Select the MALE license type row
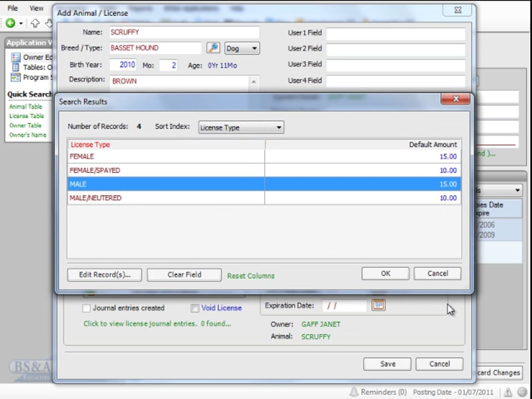 point(264,184)
